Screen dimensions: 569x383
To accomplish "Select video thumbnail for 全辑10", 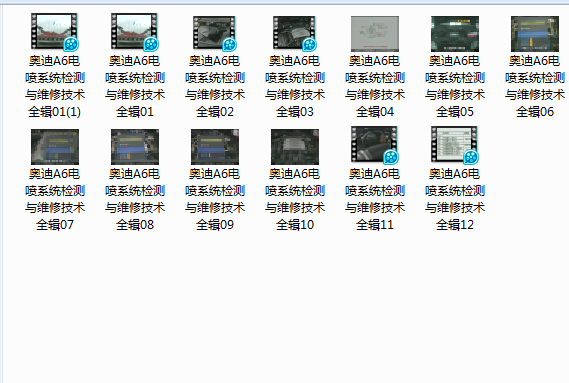I will tap(295, 147).
